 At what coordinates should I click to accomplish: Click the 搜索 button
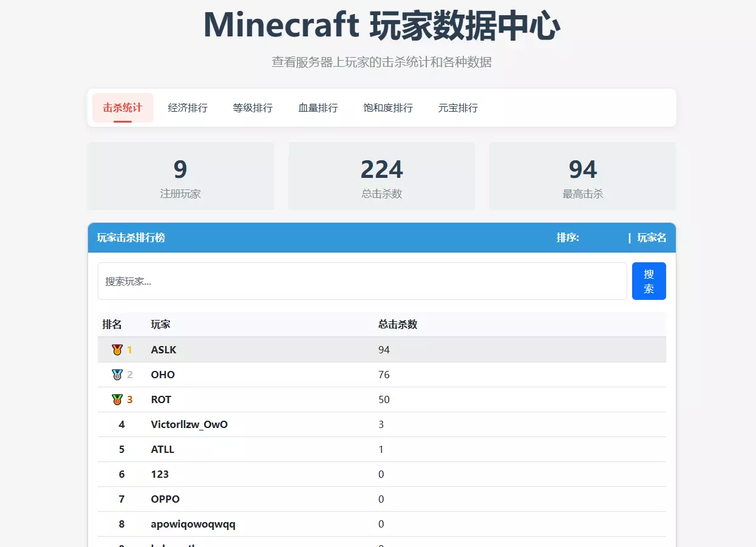tap(649, 281)
